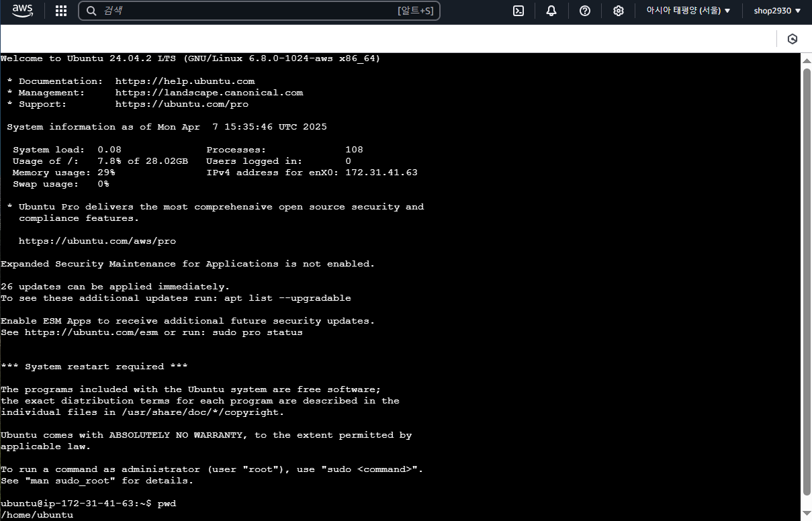Expand the shop2930 account dropdown
The height and width of the screenshot is (521, 812).
[777, 11]
